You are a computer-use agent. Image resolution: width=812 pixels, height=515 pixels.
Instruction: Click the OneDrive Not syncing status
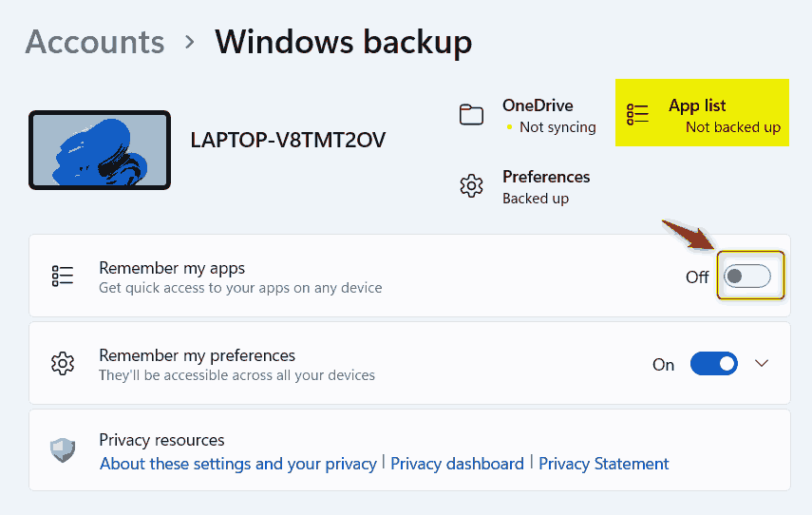point(557,127)
